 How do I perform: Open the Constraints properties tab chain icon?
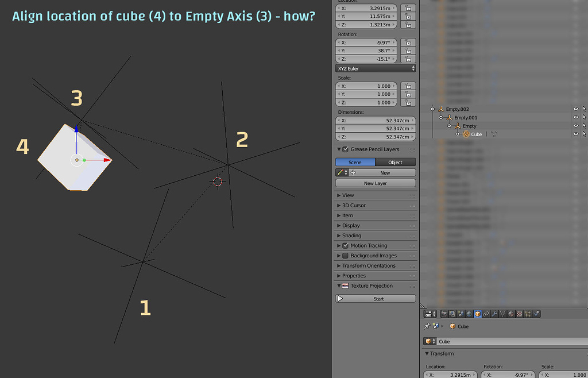pos(486,314)
